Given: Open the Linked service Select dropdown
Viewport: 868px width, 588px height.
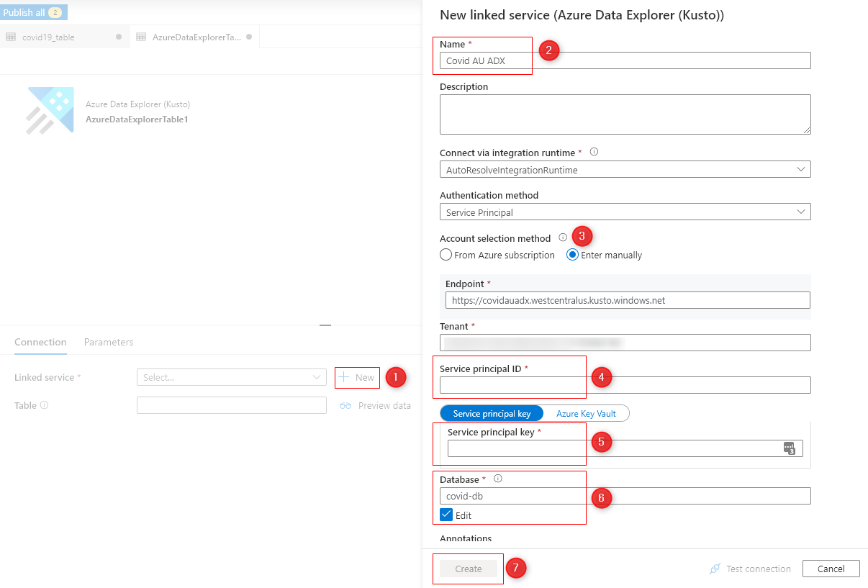Looking at the screenshot, I should [x=232, y=377].
